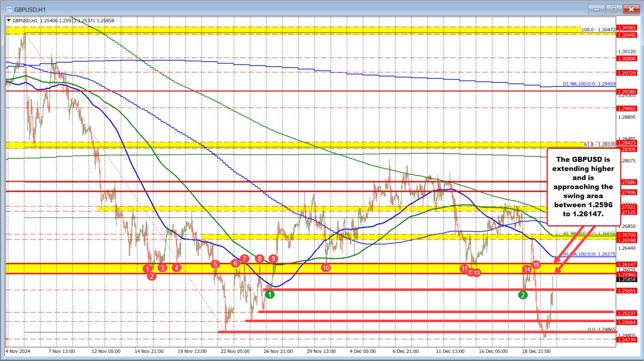The height and width of the screenshot is (361, 644).
Task: Select the red circle marker numbered 10
Action: pos(325,268)
